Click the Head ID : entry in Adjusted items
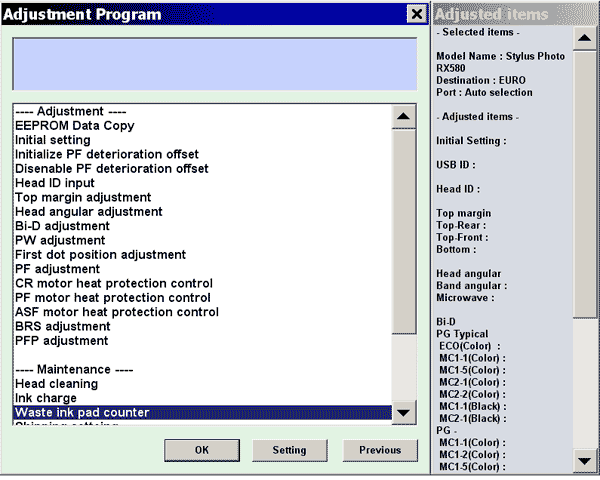This screenshot has width=600, height=480. [458, 189]
